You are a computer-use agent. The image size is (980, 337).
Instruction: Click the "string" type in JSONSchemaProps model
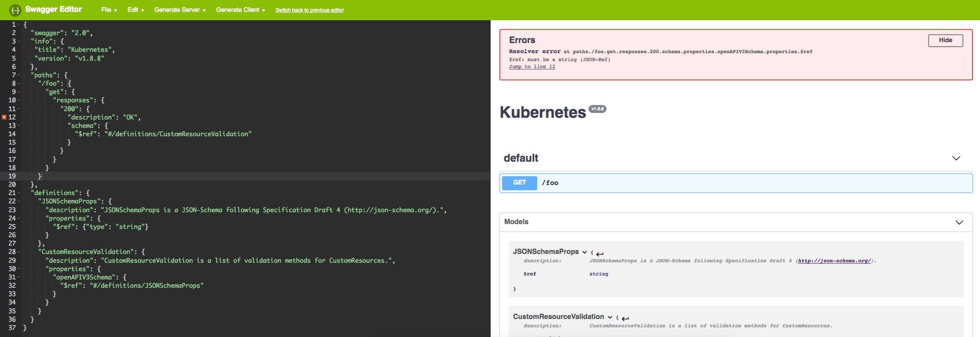(599, 274)
